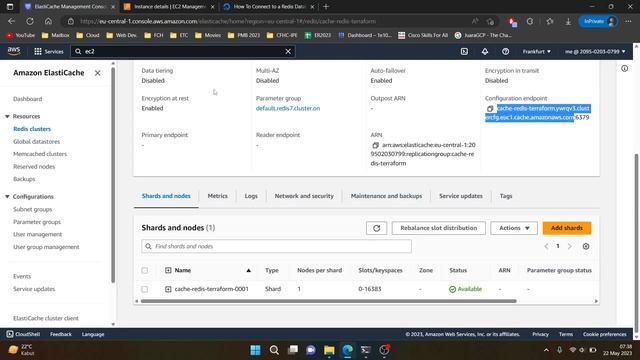Copy the replication group ARN
Image resolution: width=640 pixels, height=360 pixels.
376,145
